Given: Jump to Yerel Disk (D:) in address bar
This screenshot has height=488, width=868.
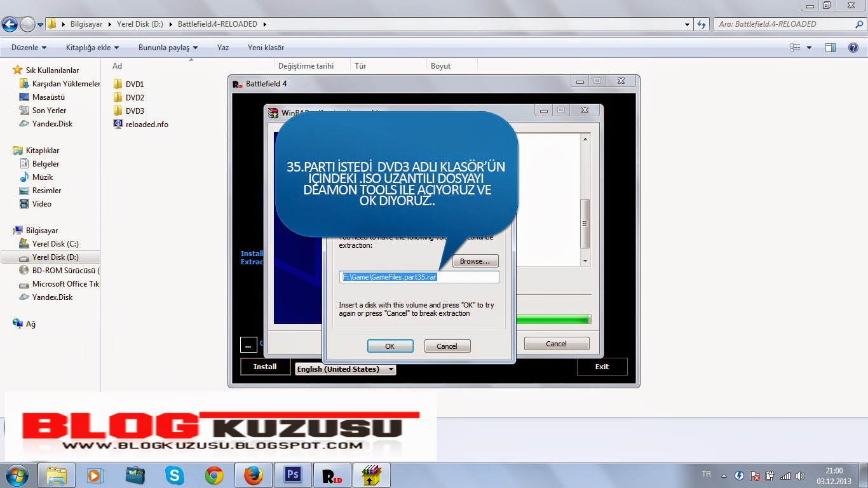Looking at the screenshot, I should pyautogui.click(x=140, y=24).
